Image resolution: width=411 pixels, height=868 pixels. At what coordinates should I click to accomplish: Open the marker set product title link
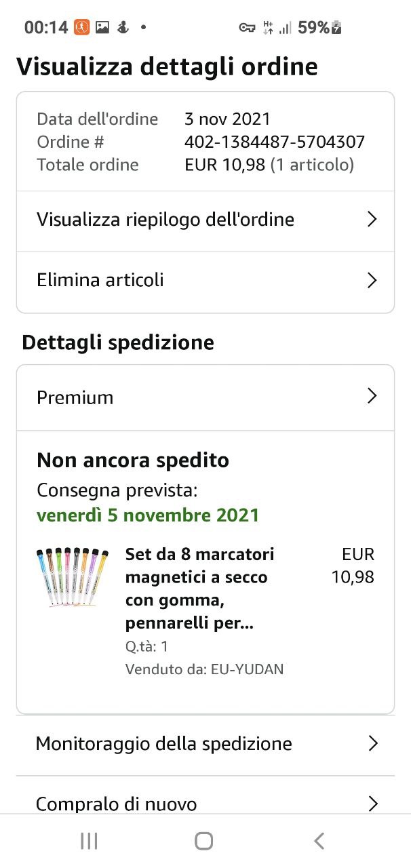click(x=200, y=589)
